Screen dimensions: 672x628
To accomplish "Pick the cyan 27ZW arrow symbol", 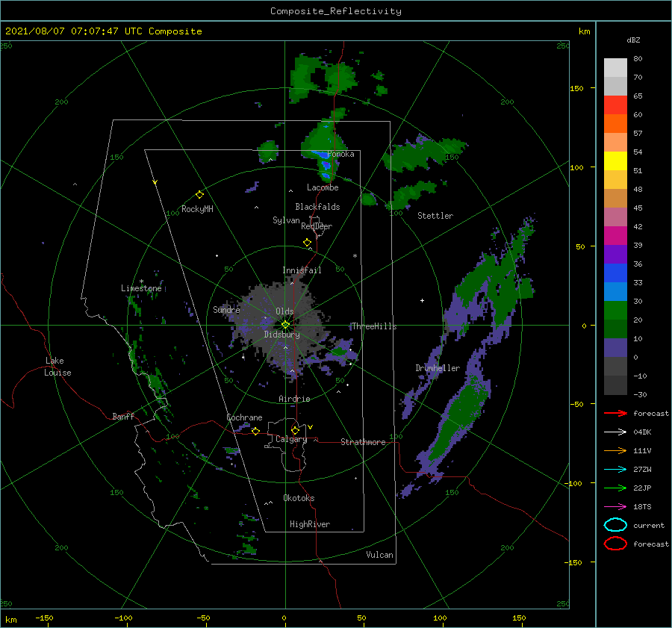I will click(x=615, y=470).
